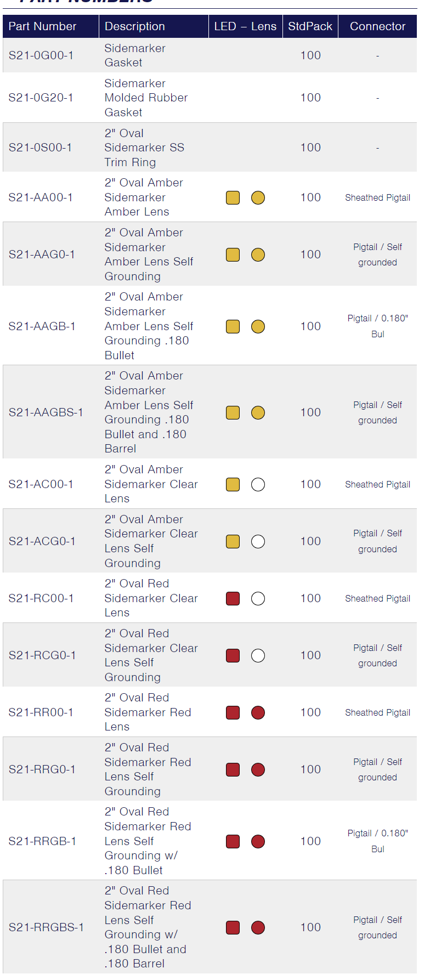Click the red LED swatch for S21-RRGB-1

coord(233,841)
